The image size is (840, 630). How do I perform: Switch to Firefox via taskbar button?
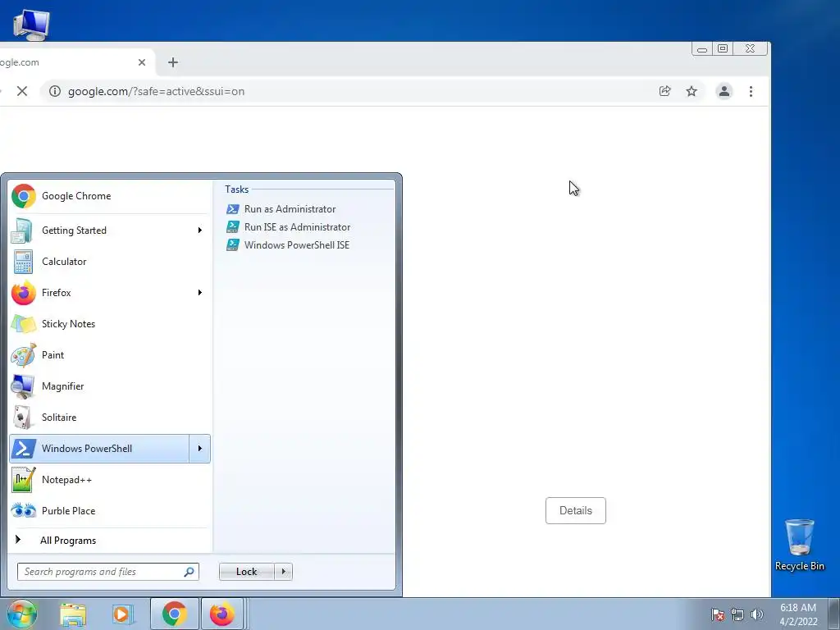click(x=222, y=614)
